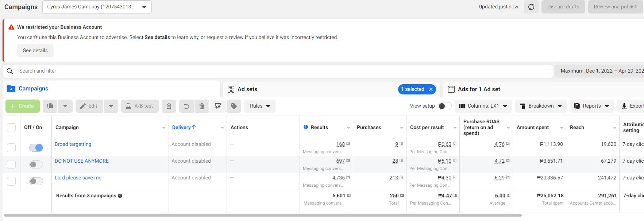Tick the checkbox for Lord please save me
644x221 pixels.
[x=11, y=181]
